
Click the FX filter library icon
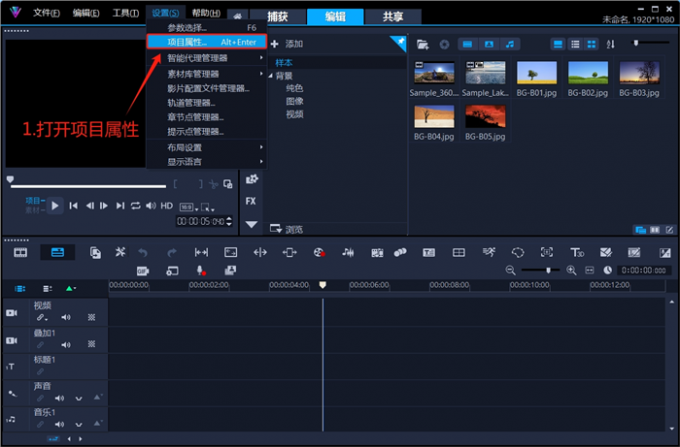[251, 201]
